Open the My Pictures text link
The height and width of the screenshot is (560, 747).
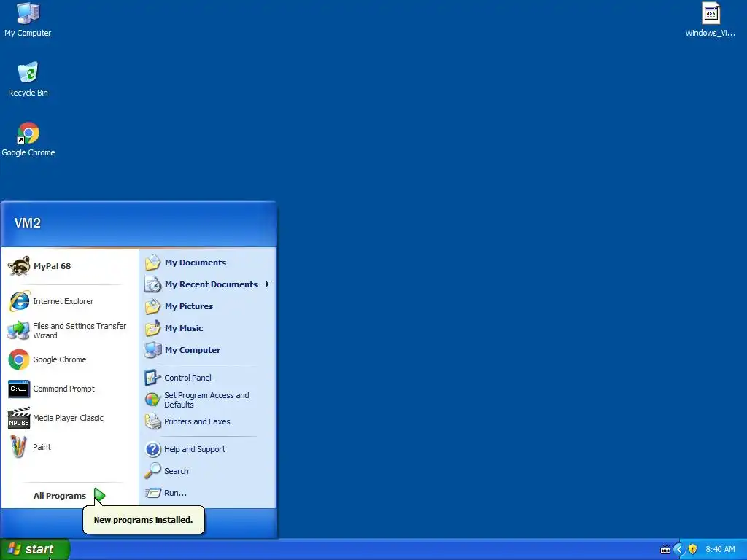(x=189, y=306)
